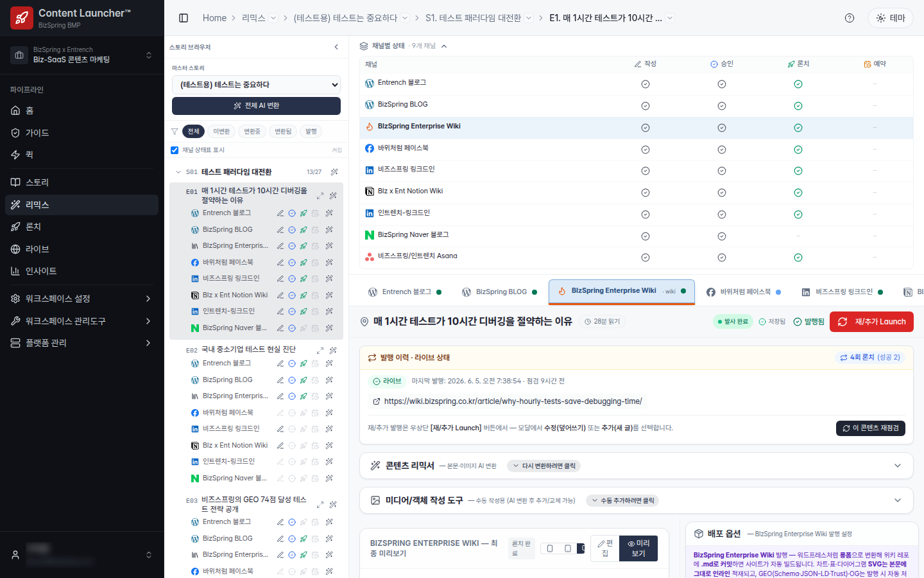
Task: Expand 워크스페이스 설정 in the sidebar
Action: pyautogui.click(x=82, y=299)
